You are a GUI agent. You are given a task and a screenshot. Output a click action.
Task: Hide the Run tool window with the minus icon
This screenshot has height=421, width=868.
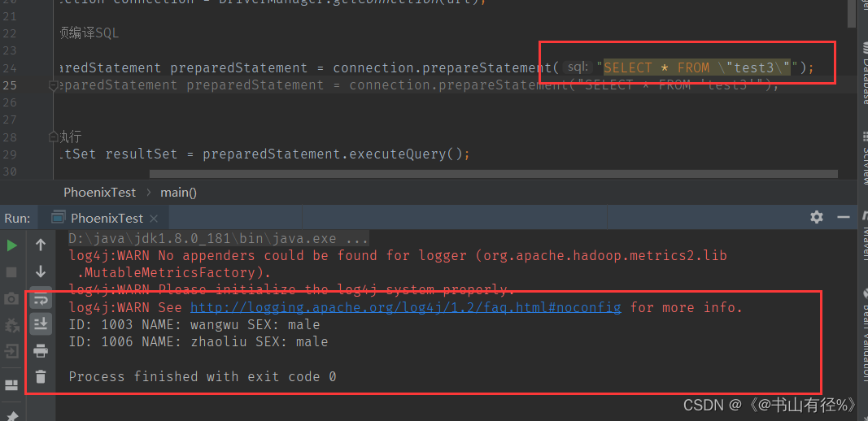click(844, 217)
